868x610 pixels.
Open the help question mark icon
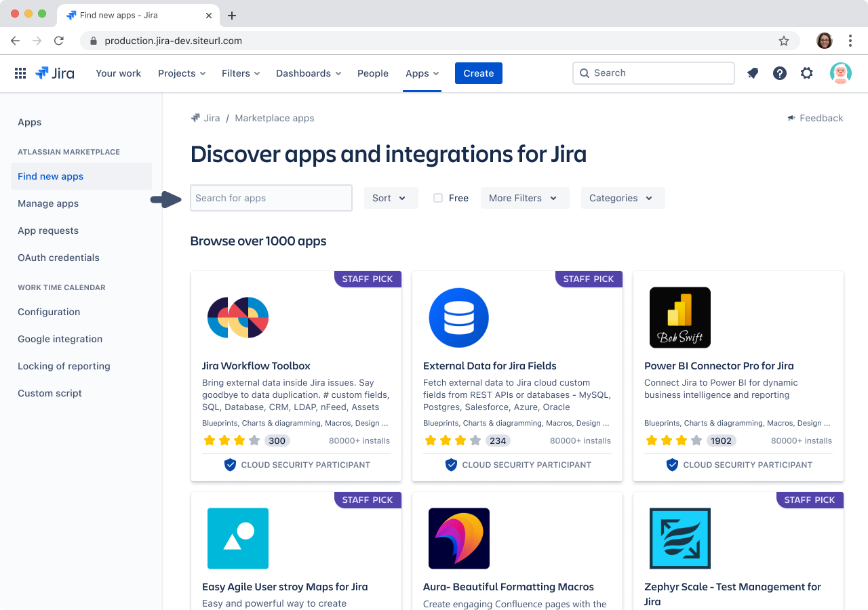779,73
